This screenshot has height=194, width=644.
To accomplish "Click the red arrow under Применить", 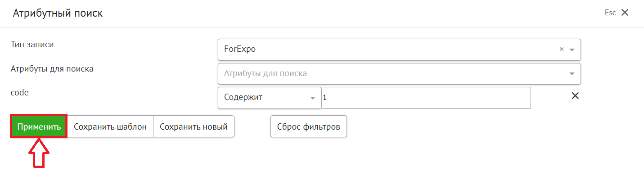I will tap(39, 153).
